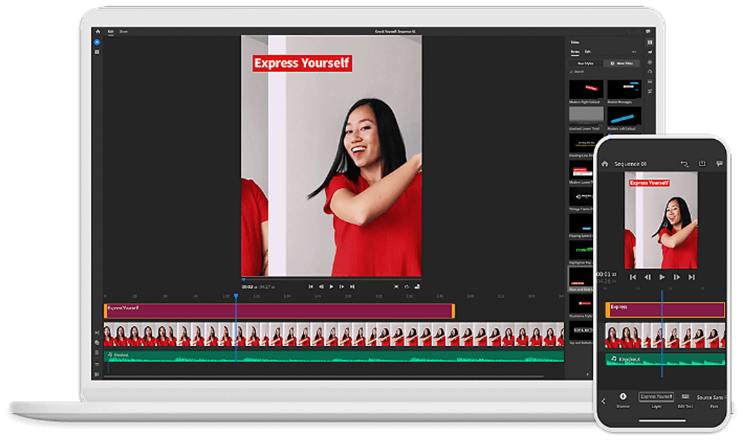
Task: Click the Home icon in laptop app
Action: (x=98, y=31)
